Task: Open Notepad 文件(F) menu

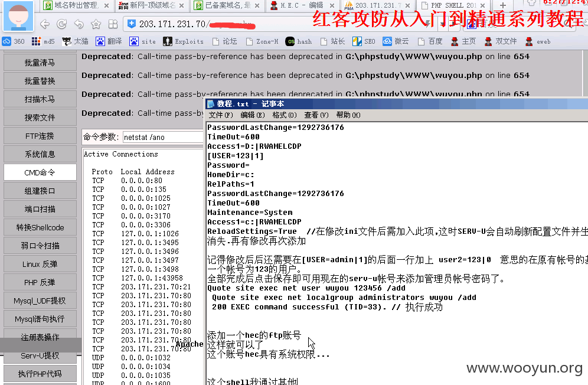Action: click(221, 115)
